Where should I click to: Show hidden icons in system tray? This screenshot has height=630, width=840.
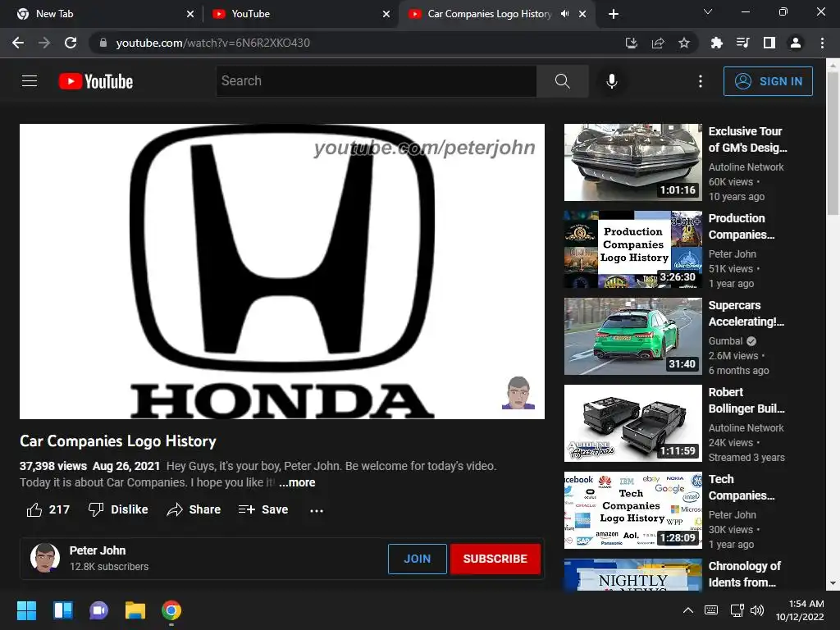(688, 610)
